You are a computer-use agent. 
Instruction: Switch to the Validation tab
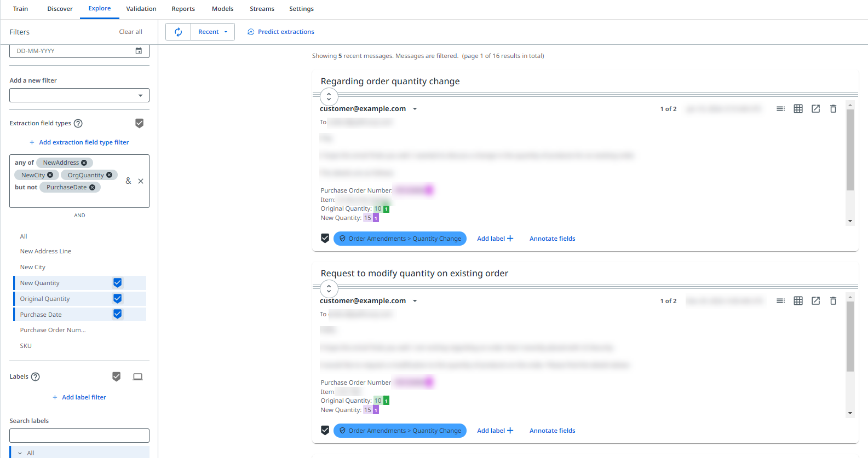[141, 9]
